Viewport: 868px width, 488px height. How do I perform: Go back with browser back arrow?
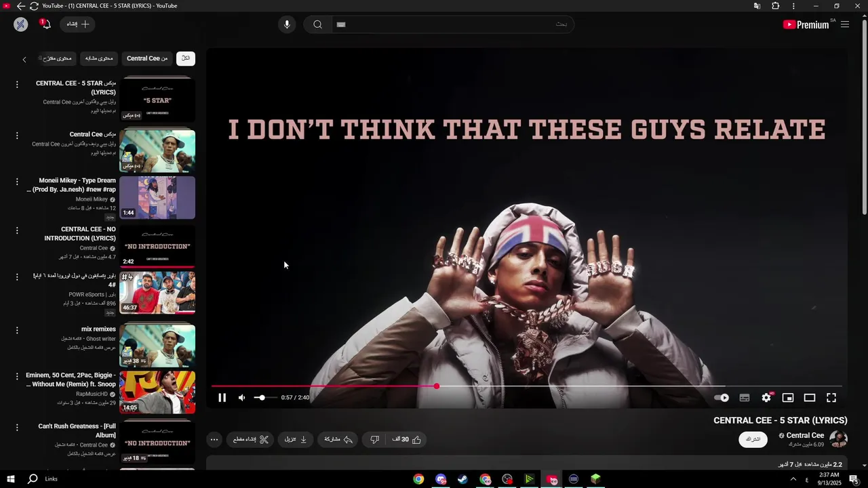click(x=20, y=6)
